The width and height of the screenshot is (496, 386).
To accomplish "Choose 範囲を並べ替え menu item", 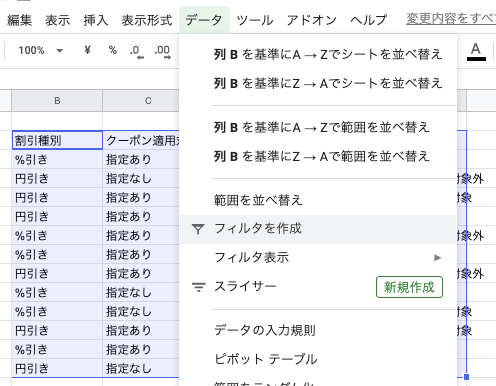I will click(x=318, y=200).
